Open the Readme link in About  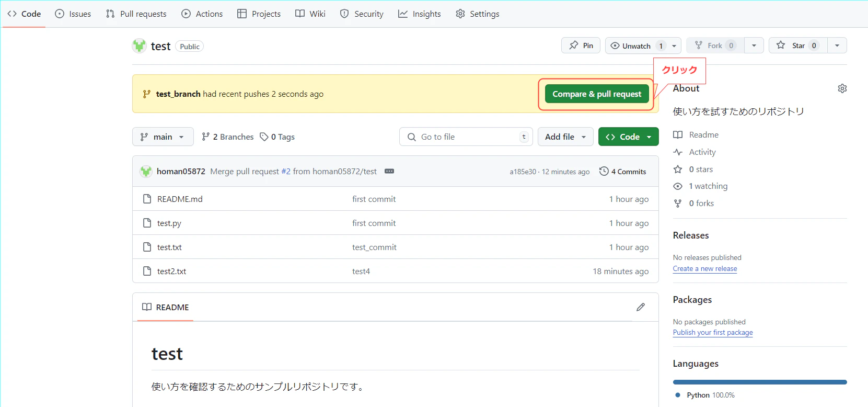(x=696, y=134)
